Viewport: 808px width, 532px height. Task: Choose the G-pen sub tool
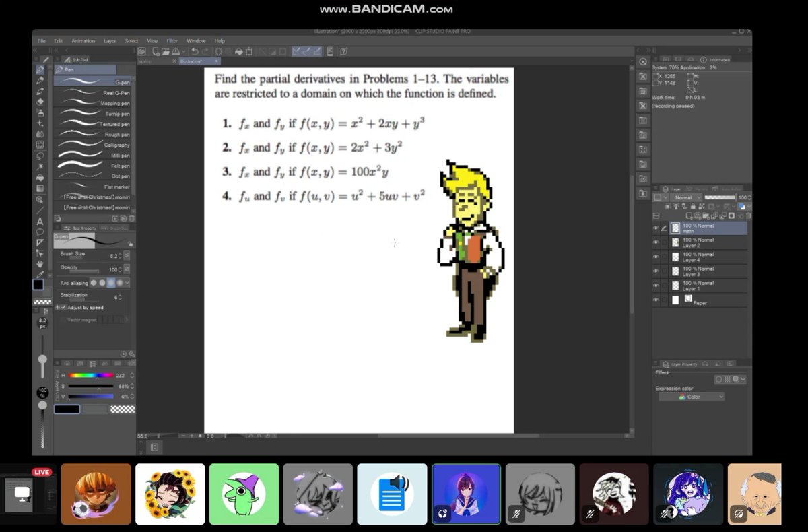tap(94, 82)
